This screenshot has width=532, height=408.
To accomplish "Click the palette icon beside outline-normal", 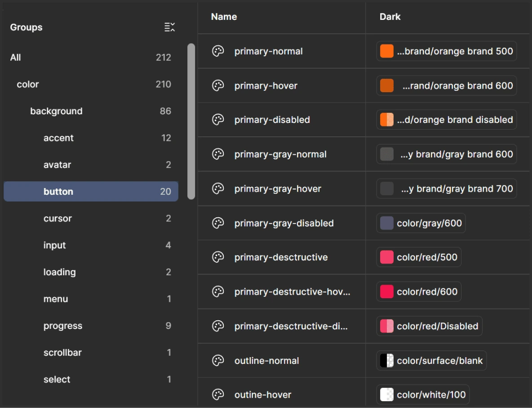I will tap(218, 360).
